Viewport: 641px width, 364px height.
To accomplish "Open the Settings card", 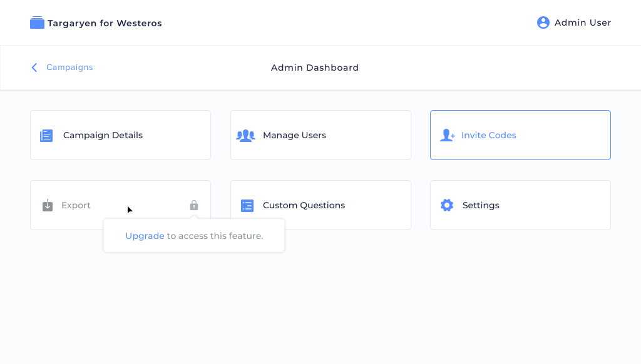I will 520,205.
